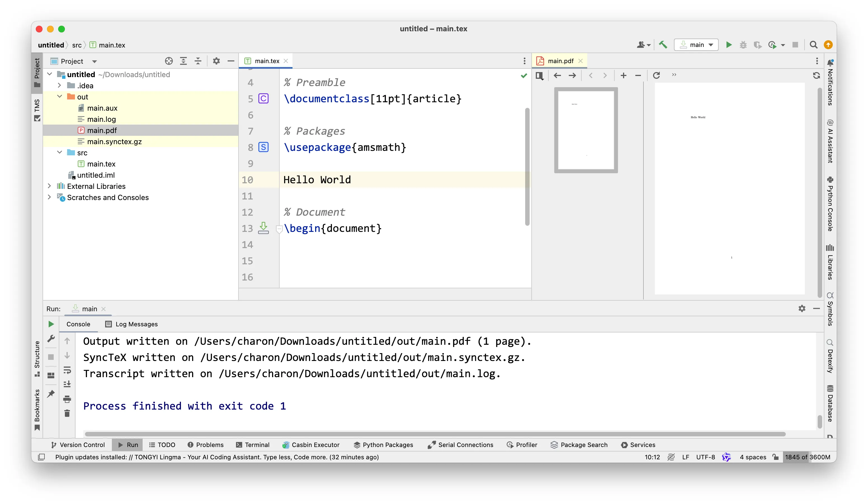Click the Run console horizontal scrollbar

tap(435, 434)
